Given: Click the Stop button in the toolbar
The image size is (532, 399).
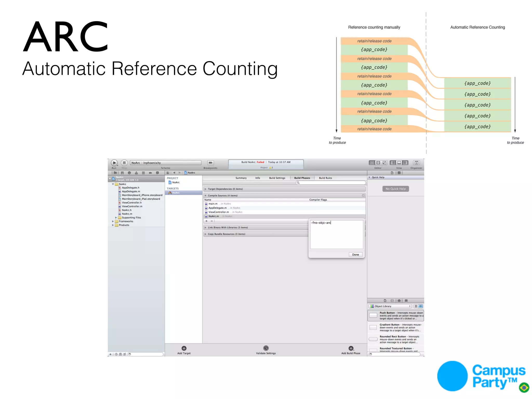Looking at the screenshot, I should tap(124, 163).
